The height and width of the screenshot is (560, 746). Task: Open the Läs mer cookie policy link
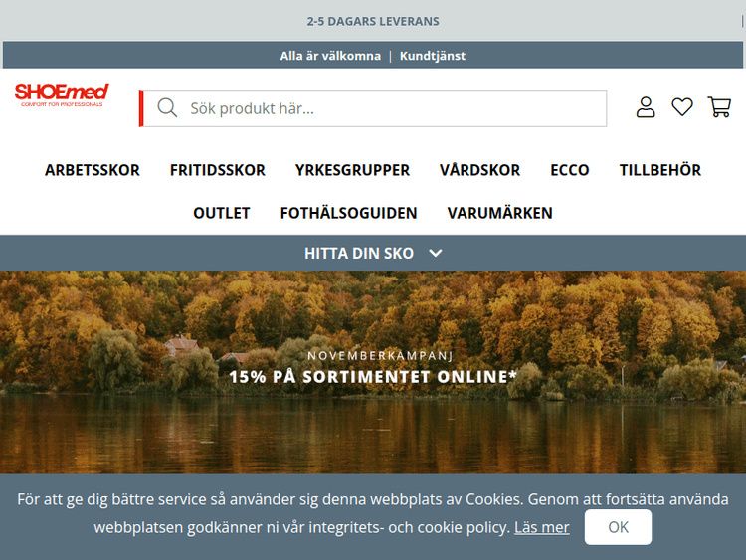click(542, 527)
